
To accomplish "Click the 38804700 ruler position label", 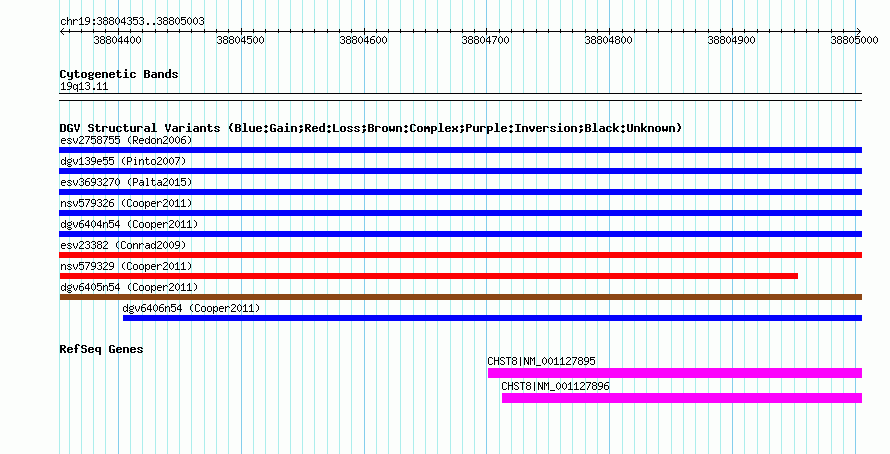I will tap(486, 40).
